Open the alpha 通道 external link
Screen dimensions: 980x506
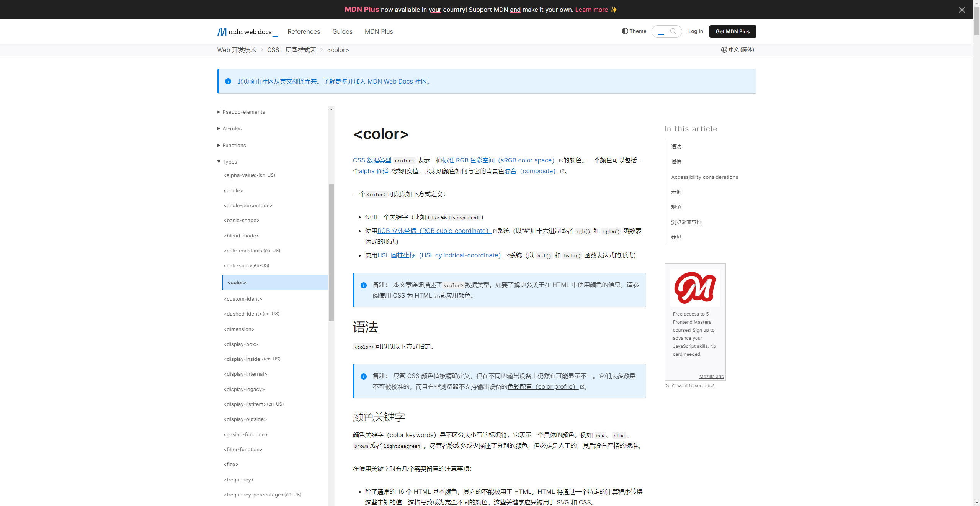coord(374,171)
